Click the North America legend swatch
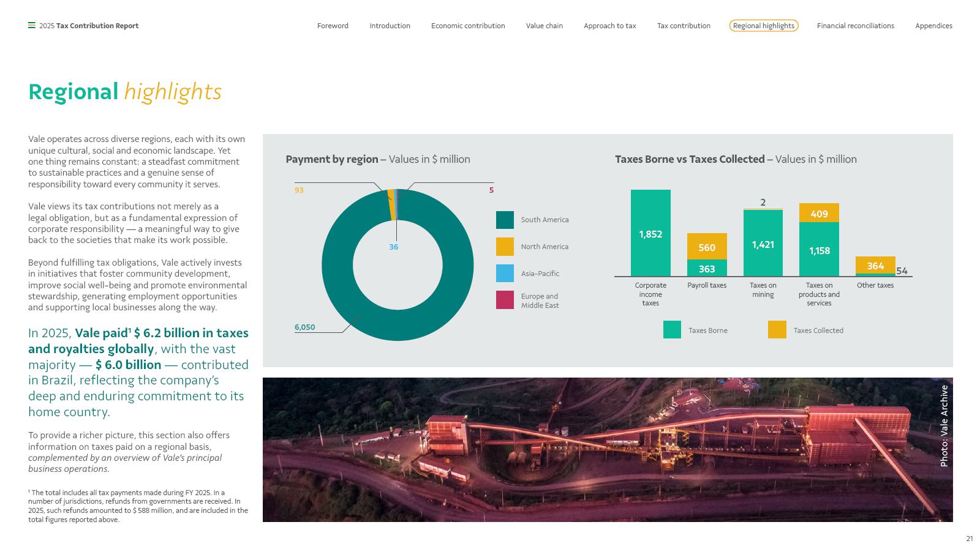Image resolution: width=980 pixels, height=552 pixels. point(505,247)
